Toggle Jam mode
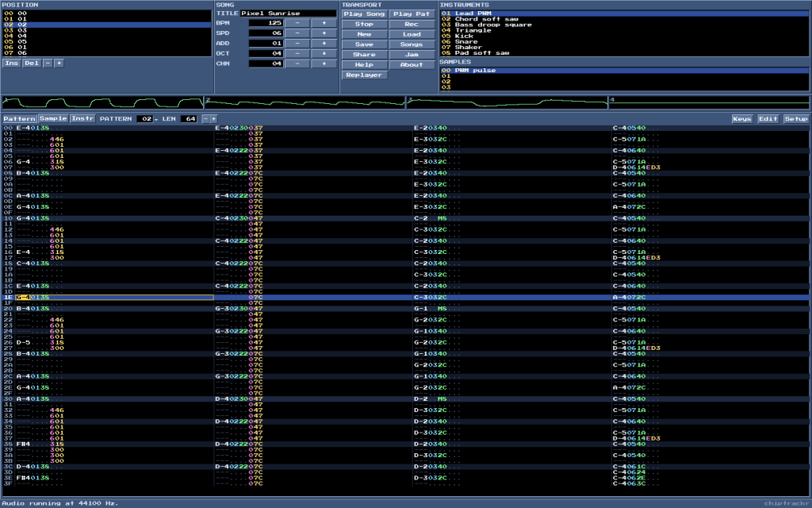 tap(412, 55)
